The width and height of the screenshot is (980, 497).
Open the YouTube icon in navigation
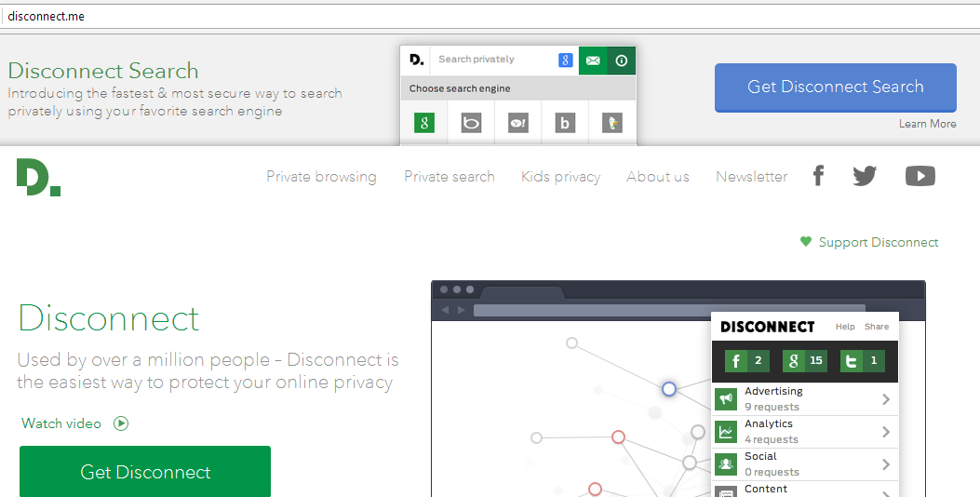pos(920,176)
